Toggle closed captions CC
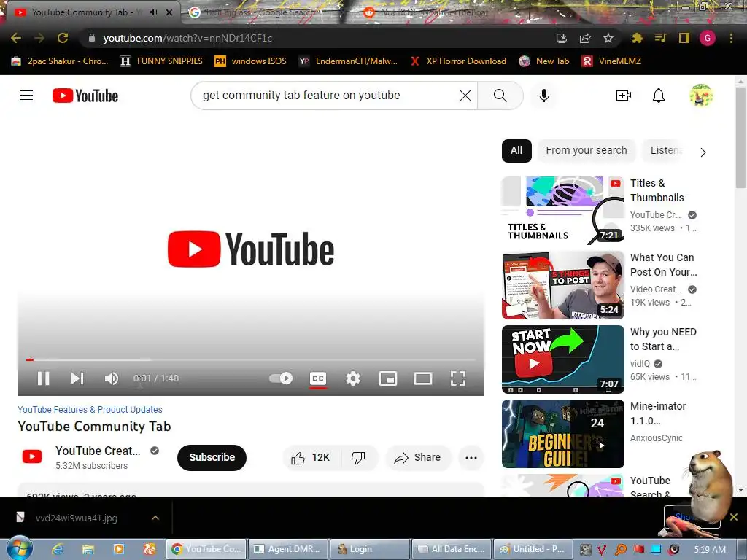747x560 pixels. click(x=318, y=378)
